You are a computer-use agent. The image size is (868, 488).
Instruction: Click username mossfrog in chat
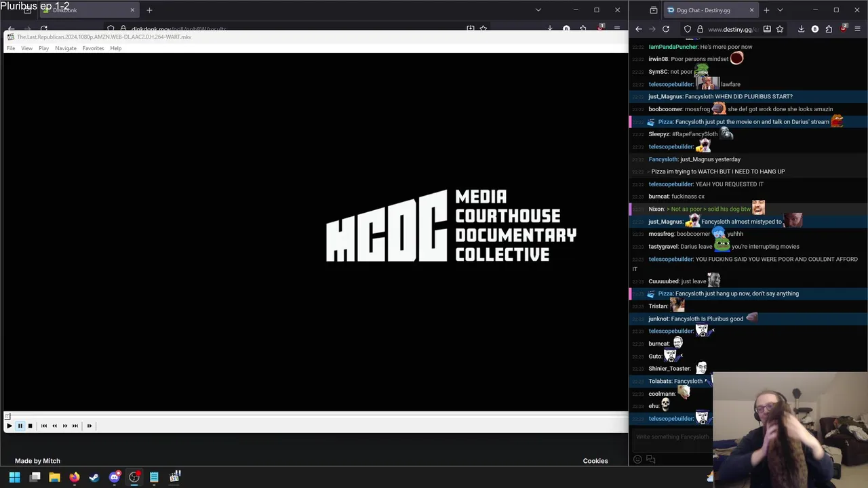click(x=661, y=234)
